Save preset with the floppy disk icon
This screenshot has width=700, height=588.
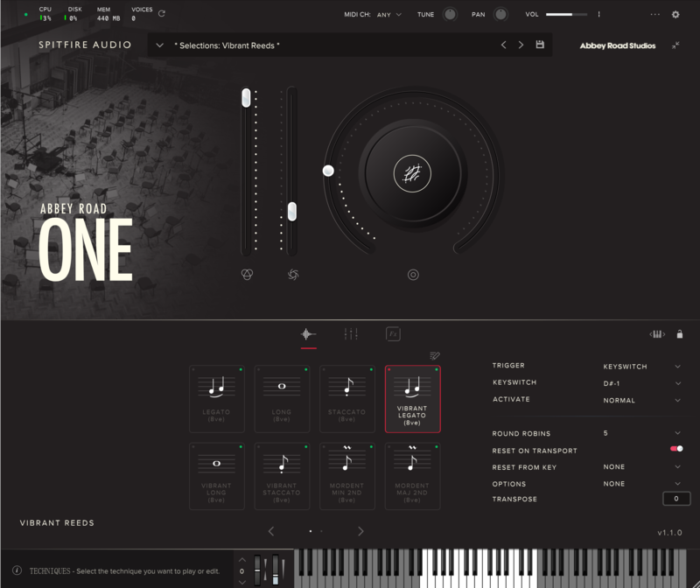coord(540,45)
